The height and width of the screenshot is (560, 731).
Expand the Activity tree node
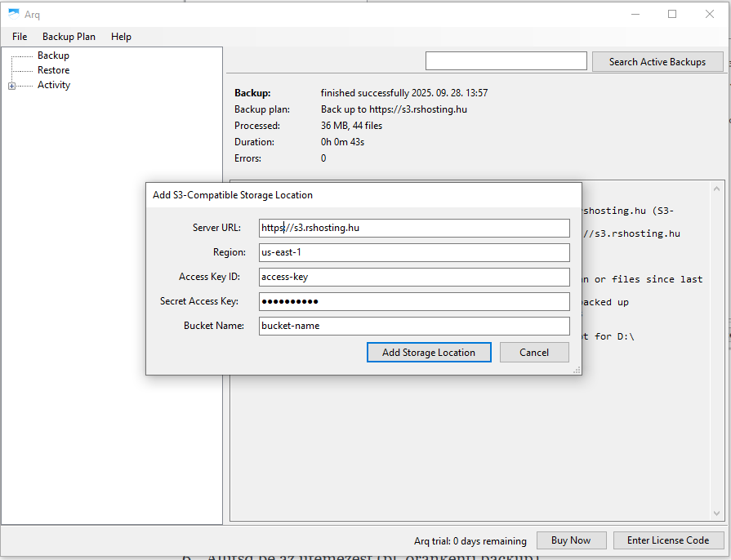pyautogui.click(x=11, y=86)
